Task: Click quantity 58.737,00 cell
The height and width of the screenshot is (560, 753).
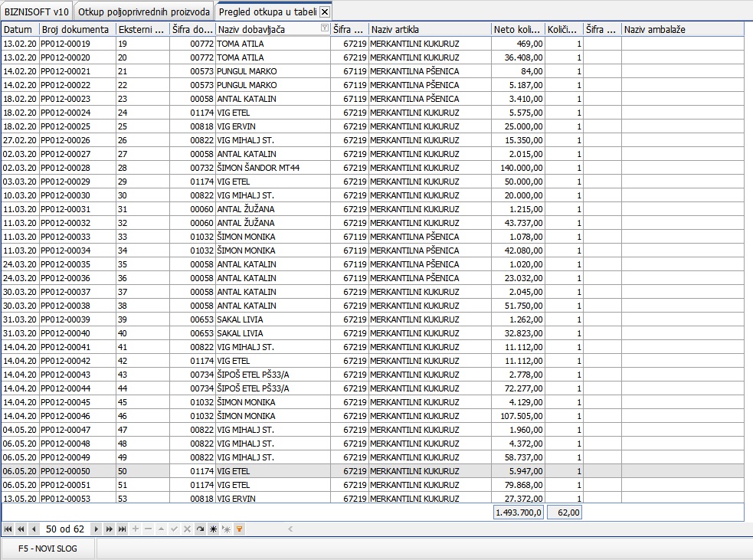Action: coord(518,457)
